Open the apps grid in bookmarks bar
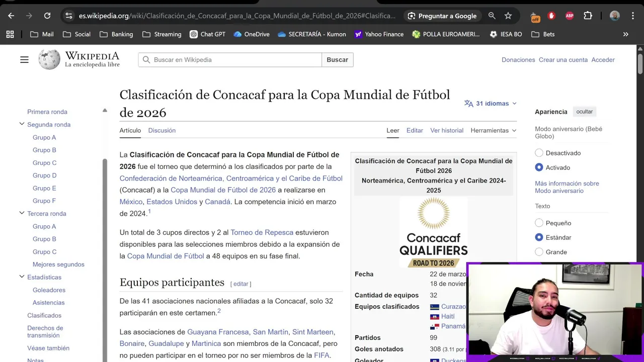Viewport: 644px width, 362px height. pos(10,34)
